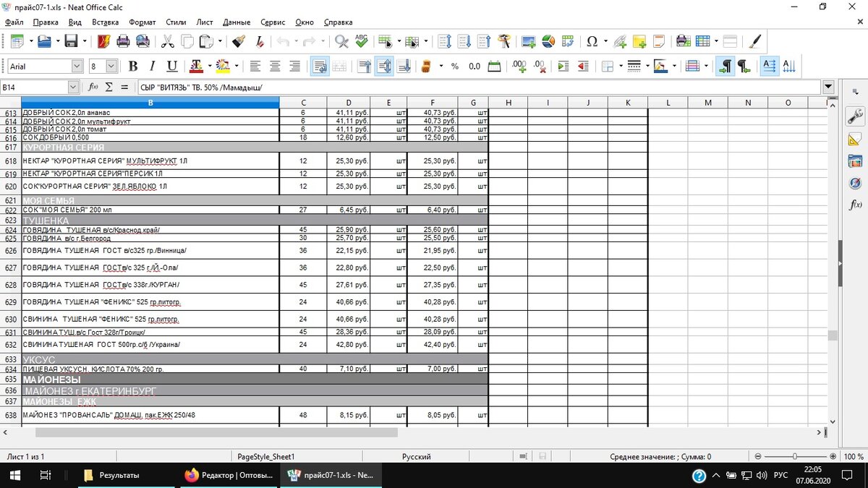Clear direct formatting icon
Image resolution: width=868 pixels, height=488 pixels.
point(259,41)
